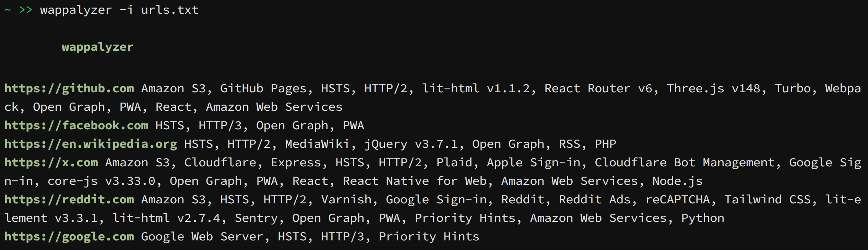Click the wappalyzer command word

(76, 11)
